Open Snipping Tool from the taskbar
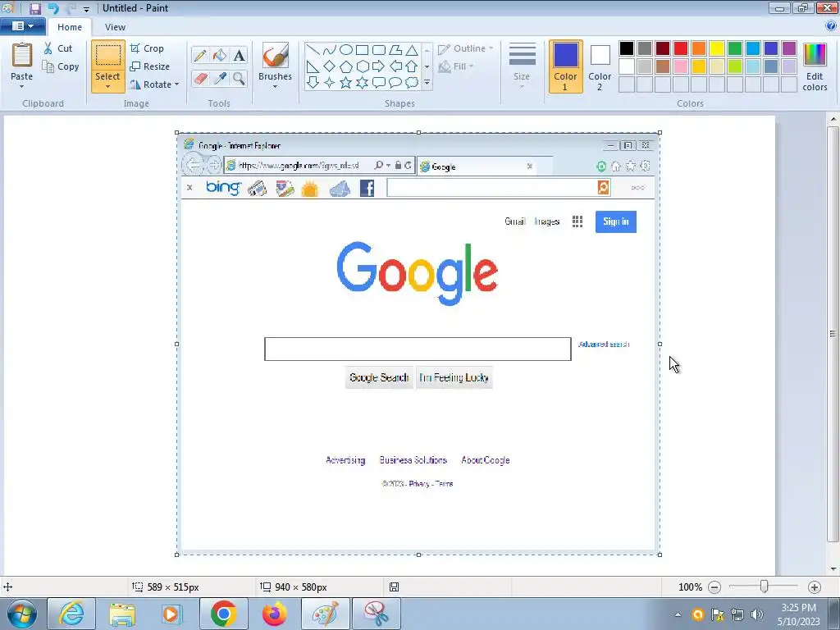This screenshot has width=840, height=630. click(377, 614)
